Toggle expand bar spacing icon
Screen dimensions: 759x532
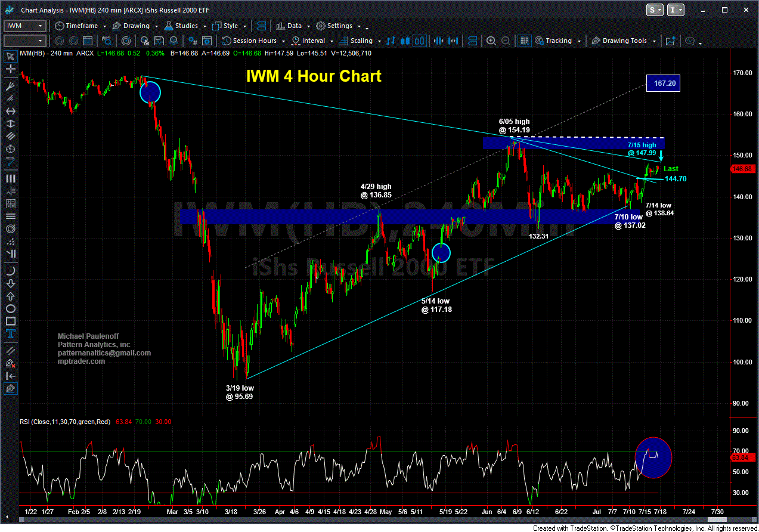click(x=453, y=41)
